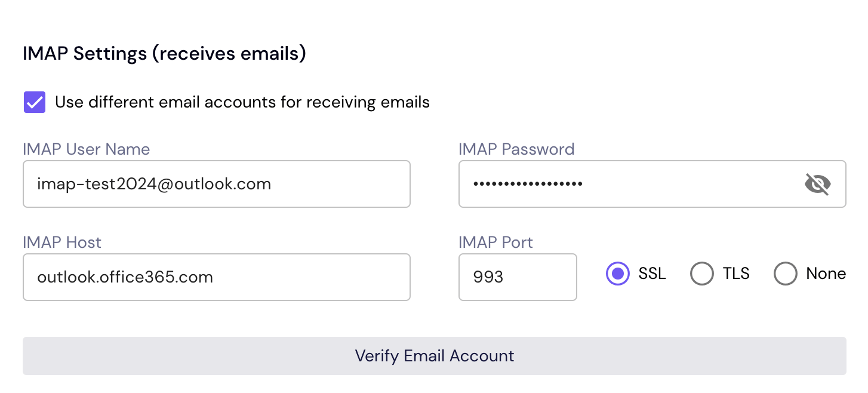Place cursor in imap-test2024@outlook.com text
The image size is (868, 393).
coord(154,184)
